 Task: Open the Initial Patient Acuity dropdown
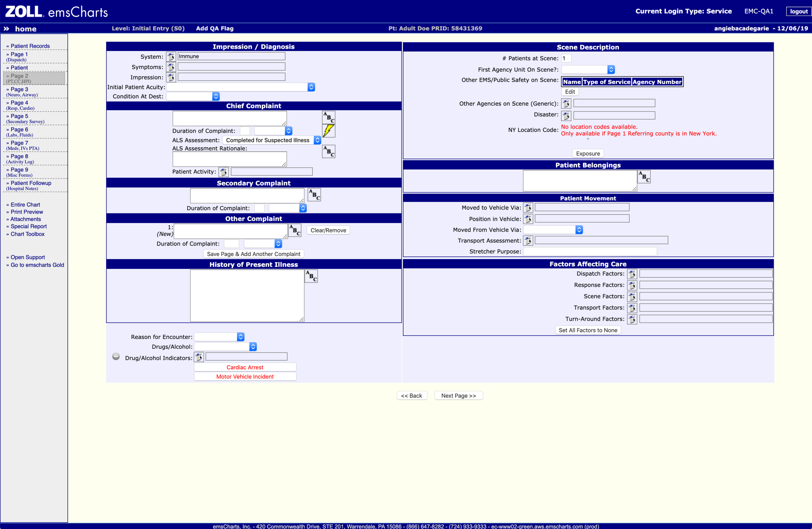(x=311, y=87)
